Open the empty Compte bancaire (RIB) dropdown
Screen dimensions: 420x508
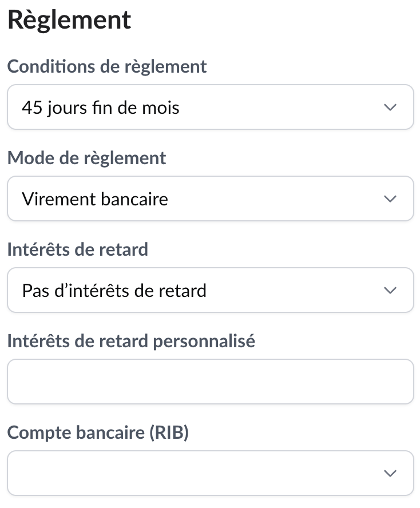(210, 473)
